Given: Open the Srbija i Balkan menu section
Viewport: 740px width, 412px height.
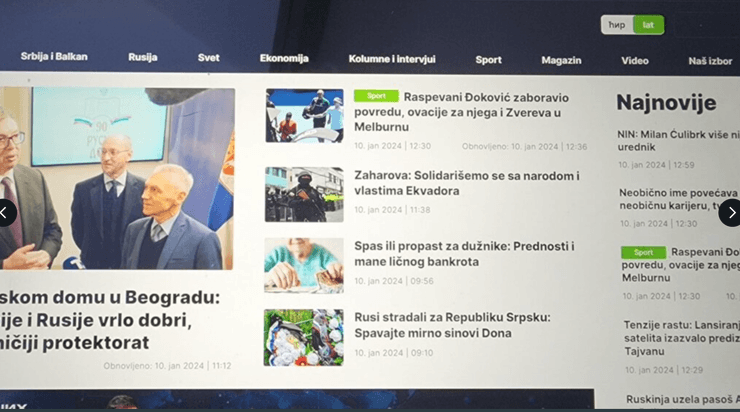Looking at the screenshot, I should [x=54, y=58].
